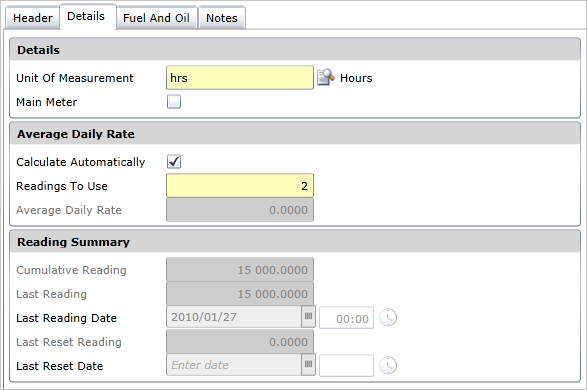Enable the Main Meter checkbox
This screenshot has height=390, width=587.
(174, 102)
